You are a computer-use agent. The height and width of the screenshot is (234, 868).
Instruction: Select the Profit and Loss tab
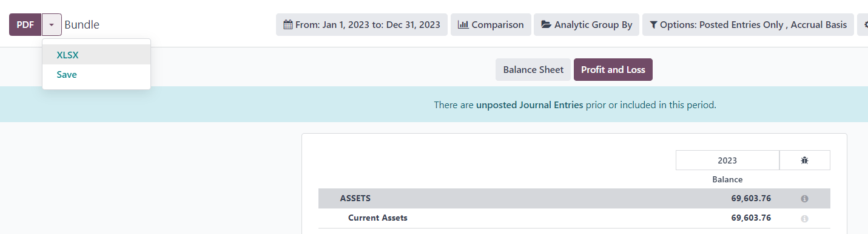(x=613, y=70)
